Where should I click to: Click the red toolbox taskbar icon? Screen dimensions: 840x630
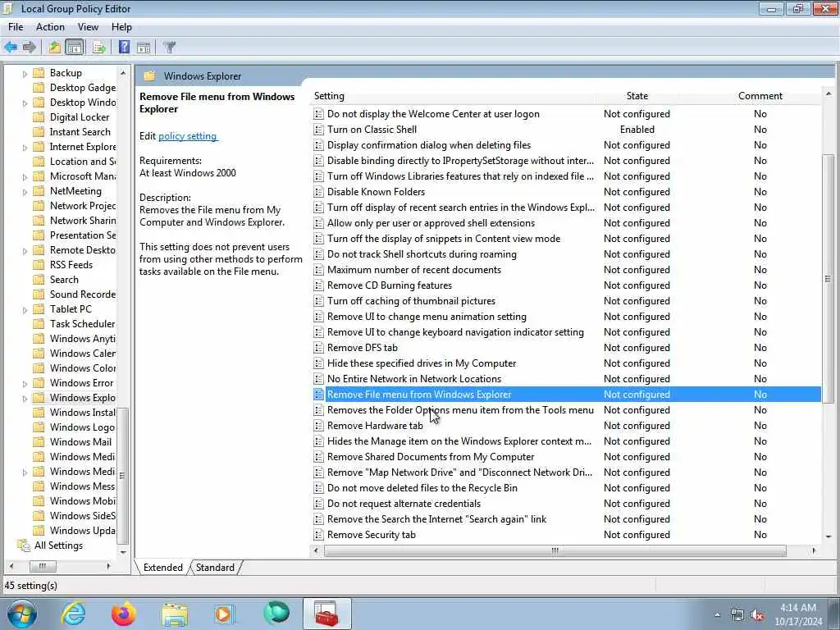(326, 614)
